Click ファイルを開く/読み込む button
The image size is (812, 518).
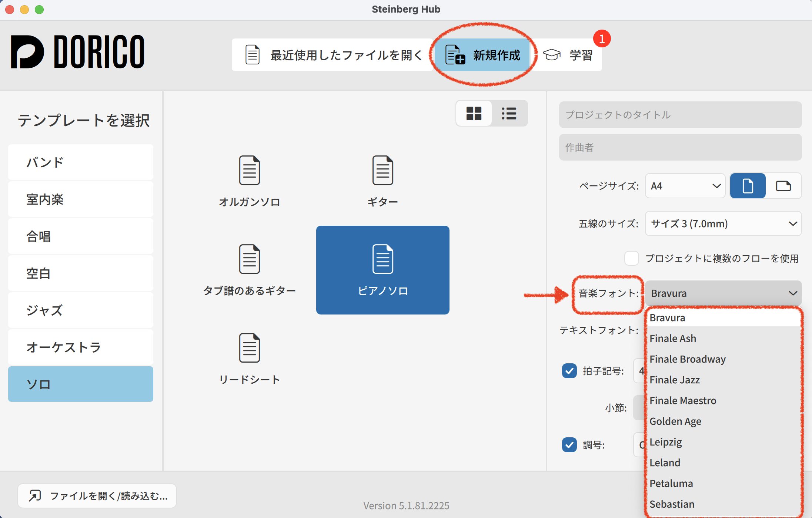tap(97, 496)
